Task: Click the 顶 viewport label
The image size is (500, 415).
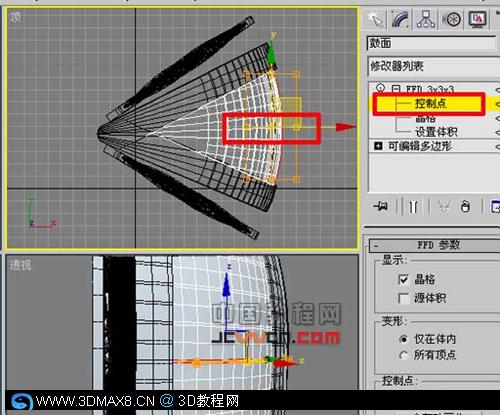Action: pos(16,17)
